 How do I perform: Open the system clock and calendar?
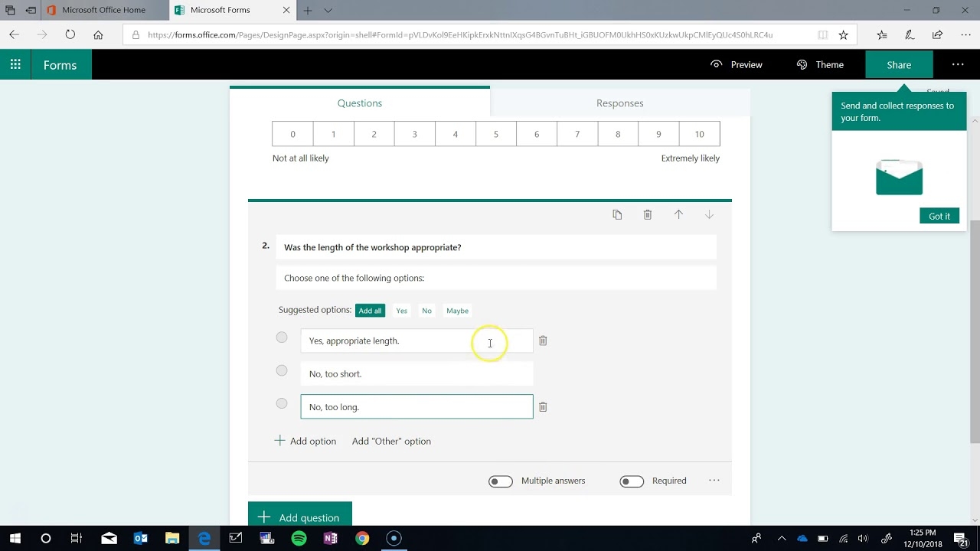pyautogui.click(x=922, y=538)
